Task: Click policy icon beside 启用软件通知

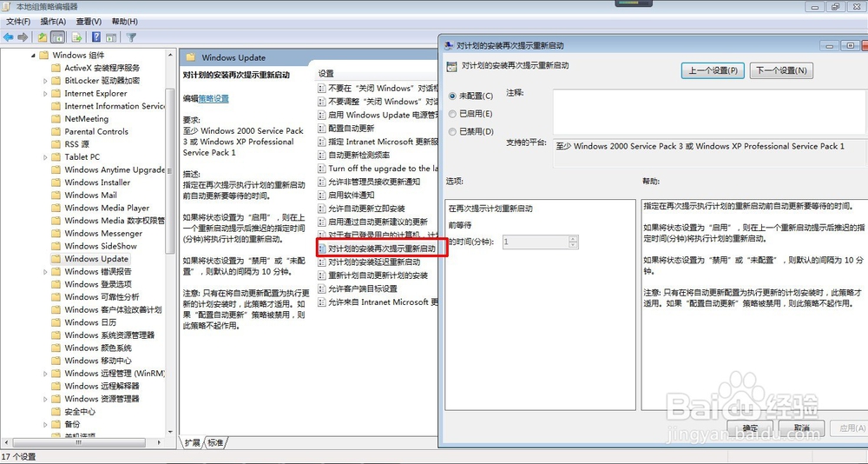Action: 322,196
